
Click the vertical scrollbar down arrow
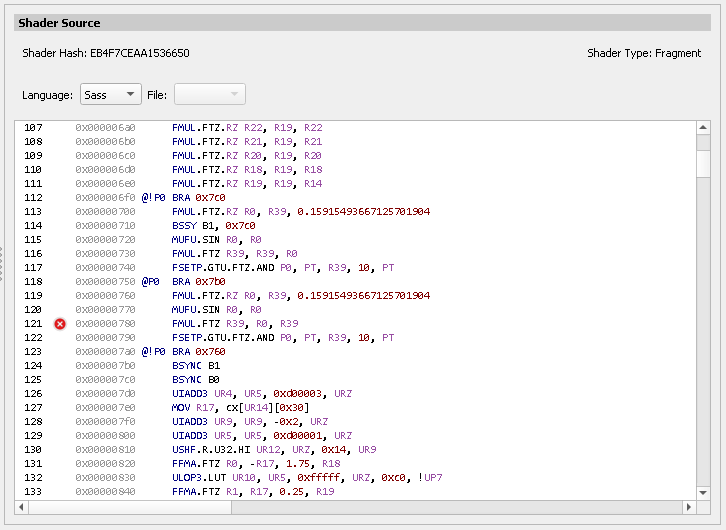coord(703,491)
